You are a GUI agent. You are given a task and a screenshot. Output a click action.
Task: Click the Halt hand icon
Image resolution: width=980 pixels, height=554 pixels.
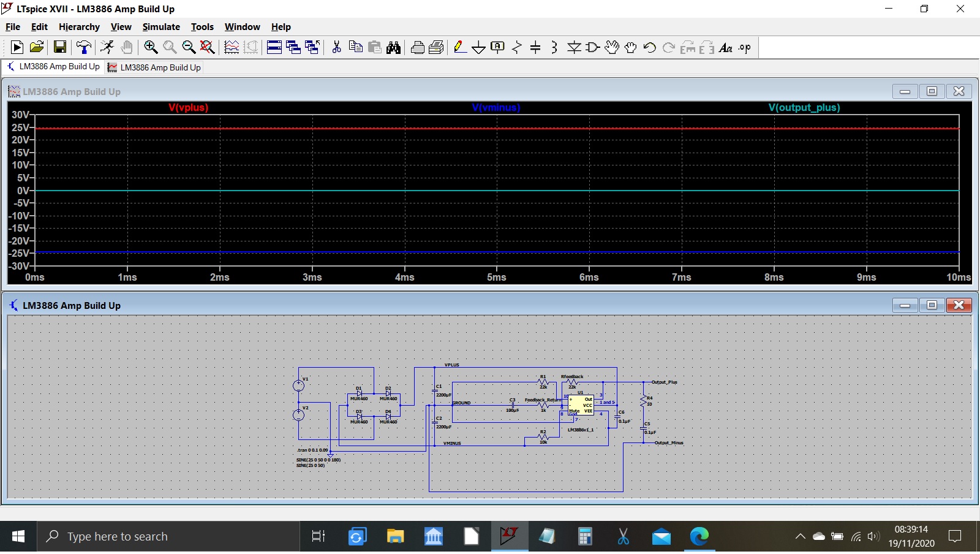coord(127,47)
